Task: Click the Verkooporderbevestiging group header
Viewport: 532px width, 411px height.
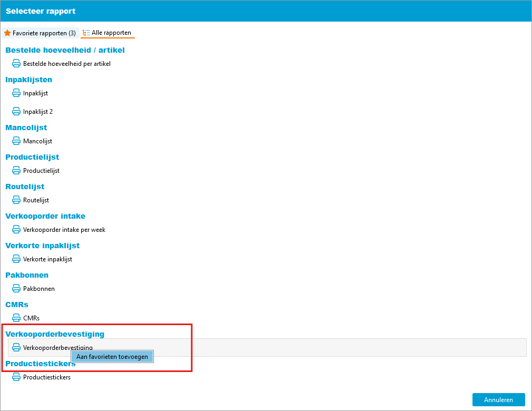Action: coord(55,334)
